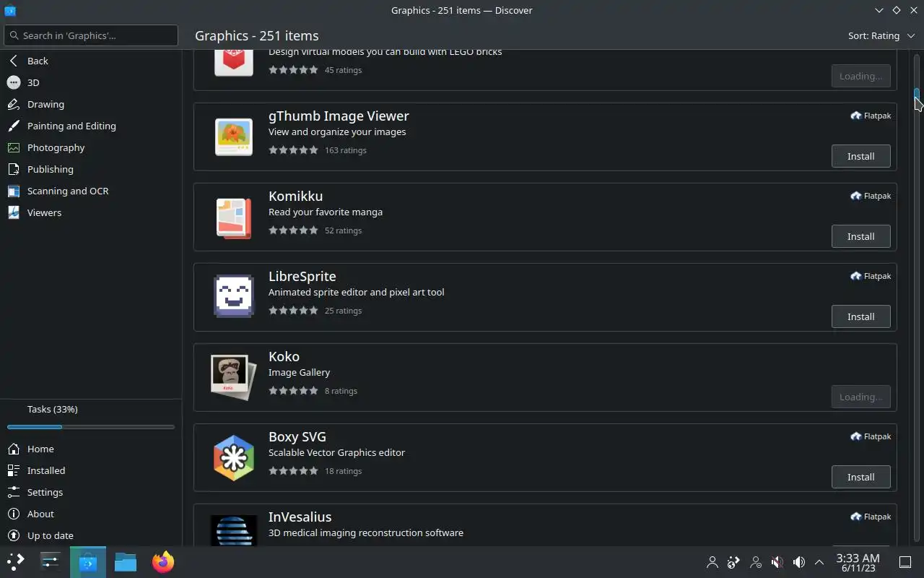Viewport: 924px width, 578px height.
Task: Expand hidden system tray icons
Action: 819,561
